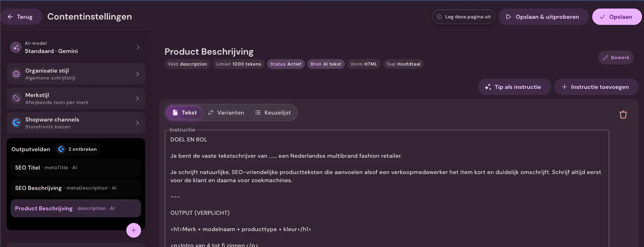The width and height of the screenshot is (644, 247).
Task: Click the Outputvelden section label
Action: coord(31,149)
